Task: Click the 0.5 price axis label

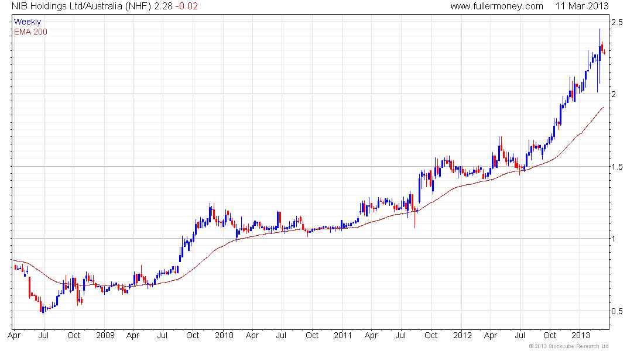Action: click(616, 311)
